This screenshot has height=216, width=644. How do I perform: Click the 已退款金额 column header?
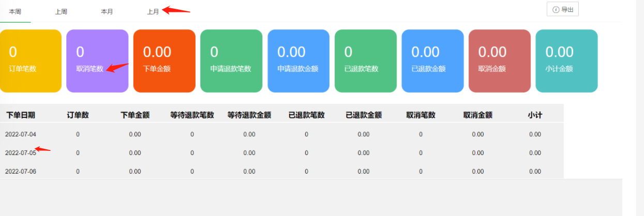[364, 115]
